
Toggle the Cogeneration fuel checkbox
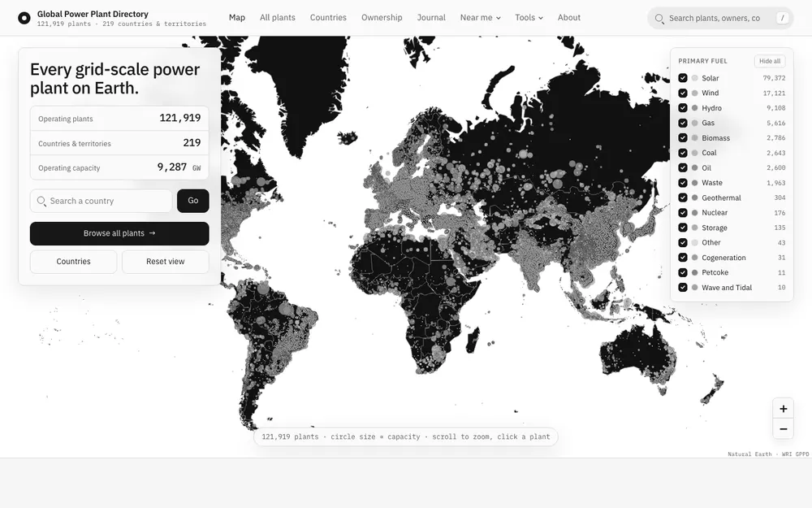point(683,258)
